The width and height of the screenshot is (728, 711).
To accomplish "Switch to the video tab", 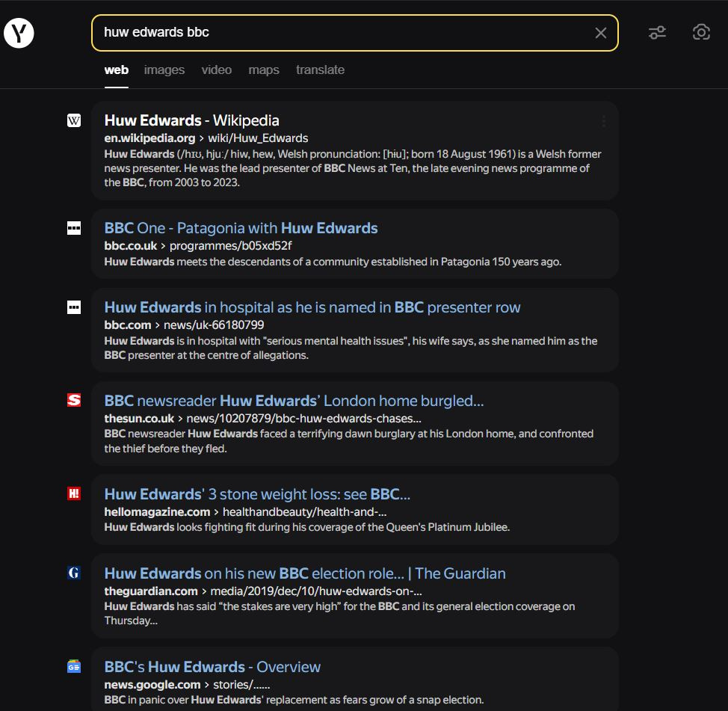I will pyautogui.click(x=216, y=70).
